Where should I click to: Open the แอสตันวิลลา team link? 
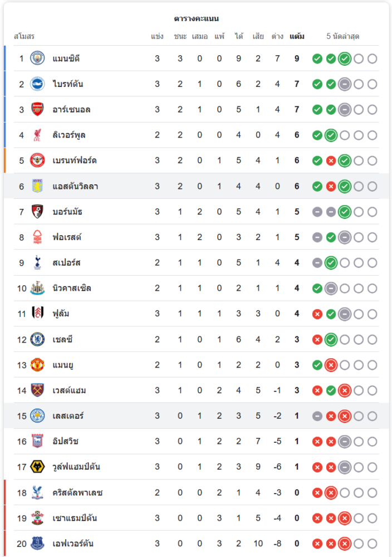tap(75, 186)
